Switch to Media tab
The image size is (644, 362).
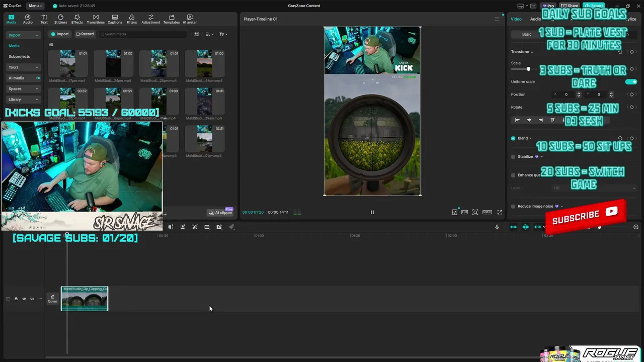(x=11, y=19)
